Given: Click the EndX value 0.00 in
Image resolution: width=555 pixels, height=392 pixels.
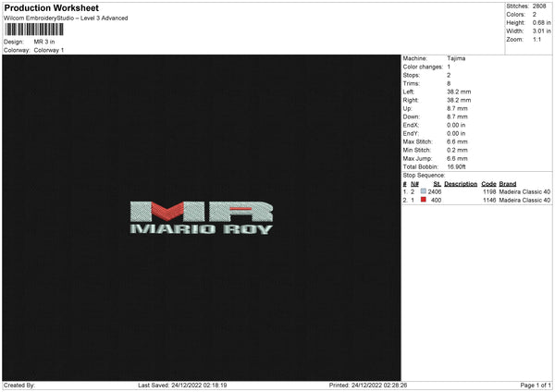Looking at the screenshot, I should 456,125.
